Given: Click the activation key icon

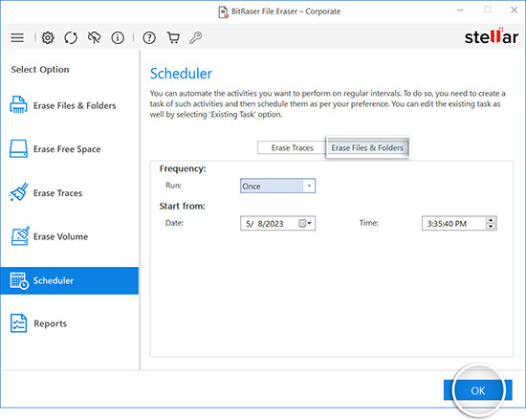Looking at the screenshot, I should point(195,37).
